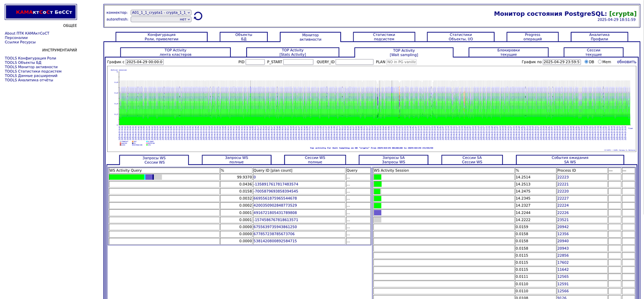The image size is (644, 299).
Task: Click the обновить link
Action: tap(626, 62)
